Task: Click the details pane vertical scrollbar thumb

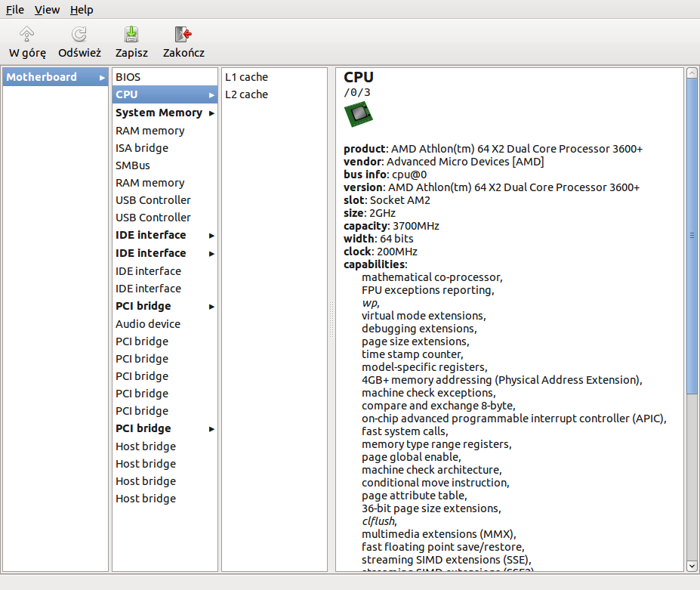Action: 692,236
